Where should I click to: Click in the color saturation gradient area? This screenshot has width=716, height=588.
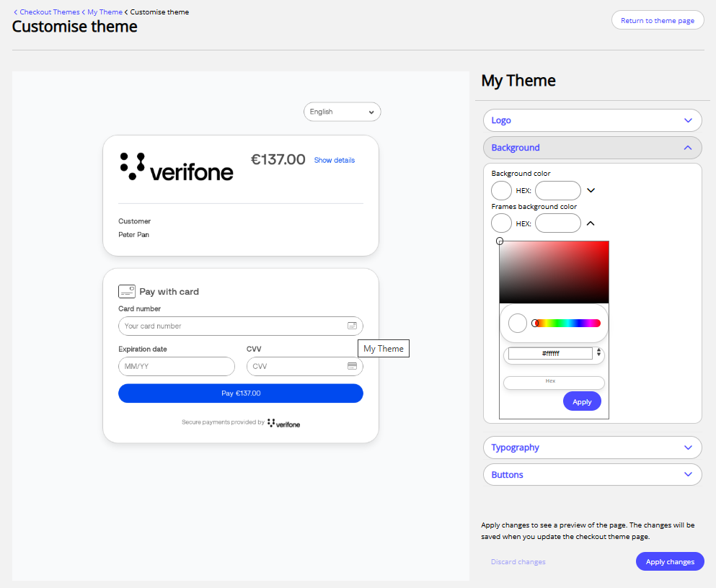(554, 272)
